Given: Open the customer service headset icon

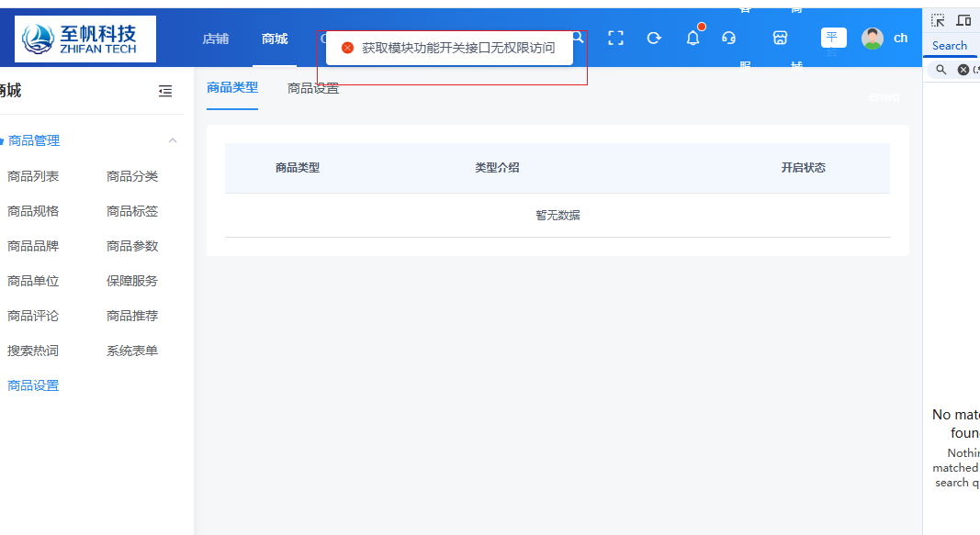Looking at the screenshot, I should pos(728,38).
